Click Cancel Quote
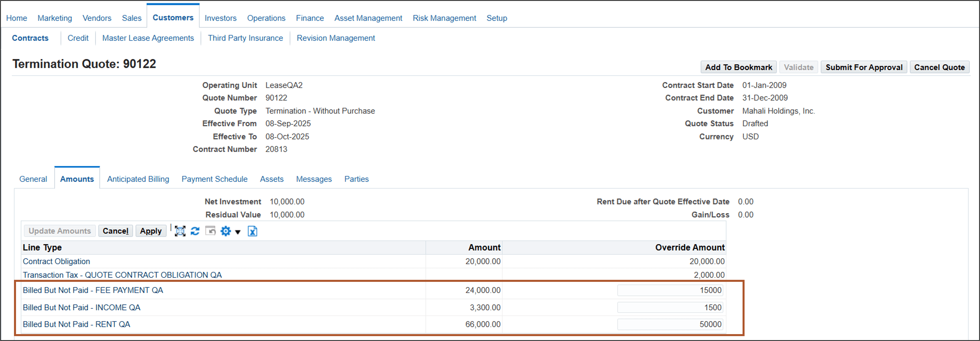This screenshot has width=980, height=341. tap(940, 67)
